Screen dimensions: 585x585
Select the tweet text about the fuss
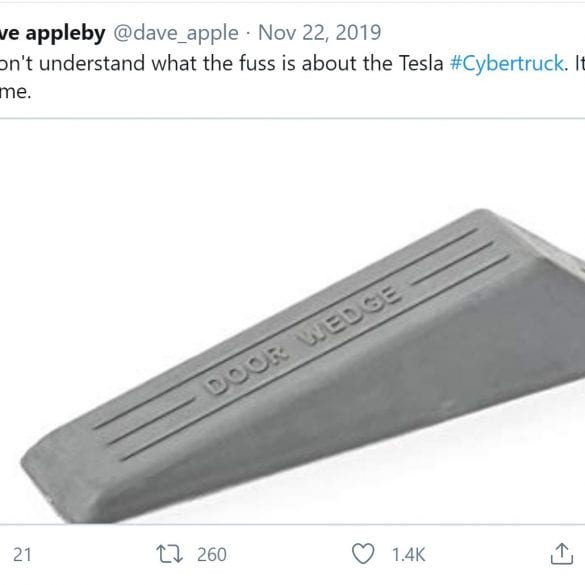[292, 77]
